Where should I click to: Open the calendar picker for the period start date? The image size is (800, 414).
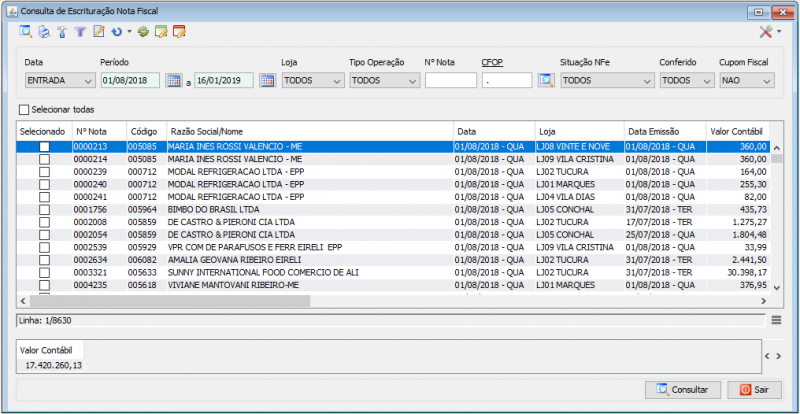[x=174, y=81]
